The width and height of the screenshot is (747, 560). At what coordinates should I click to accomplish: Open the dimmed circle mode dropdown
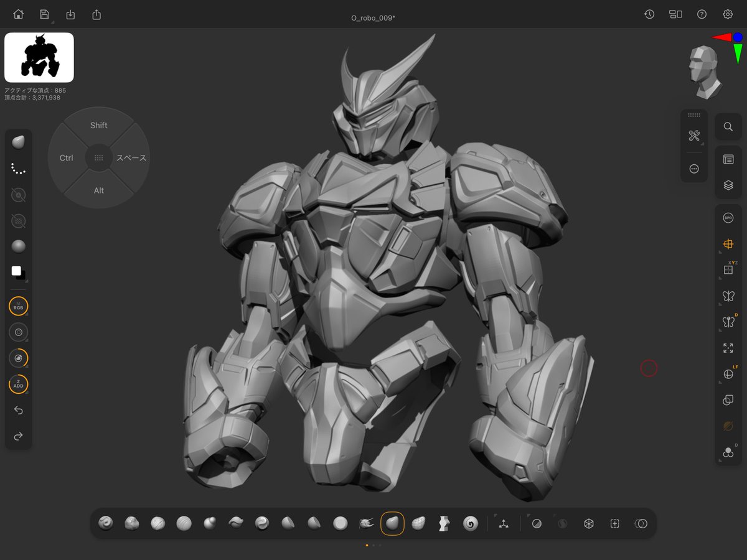[563, 524]
